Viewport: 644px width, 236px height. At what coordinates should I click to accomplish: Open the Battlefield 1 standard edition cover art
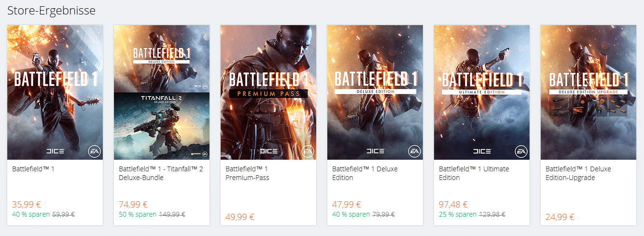pos(55,92)
